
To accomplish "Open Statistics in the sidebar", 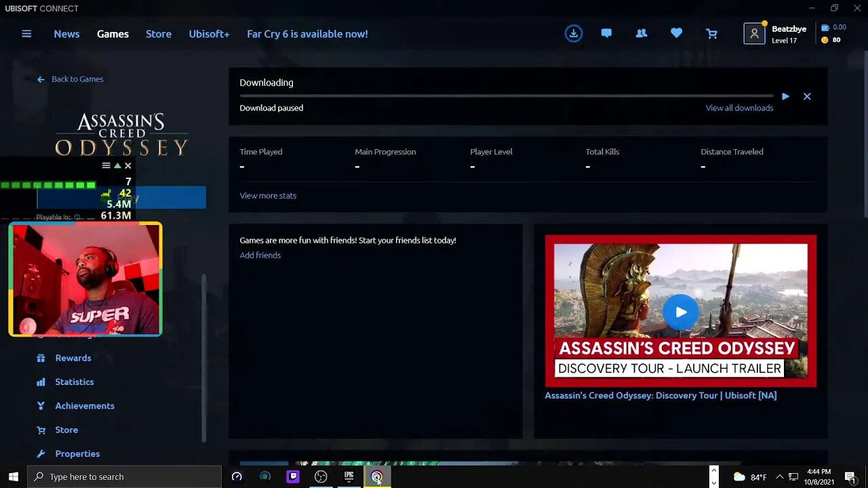I will tap(75, 382).
